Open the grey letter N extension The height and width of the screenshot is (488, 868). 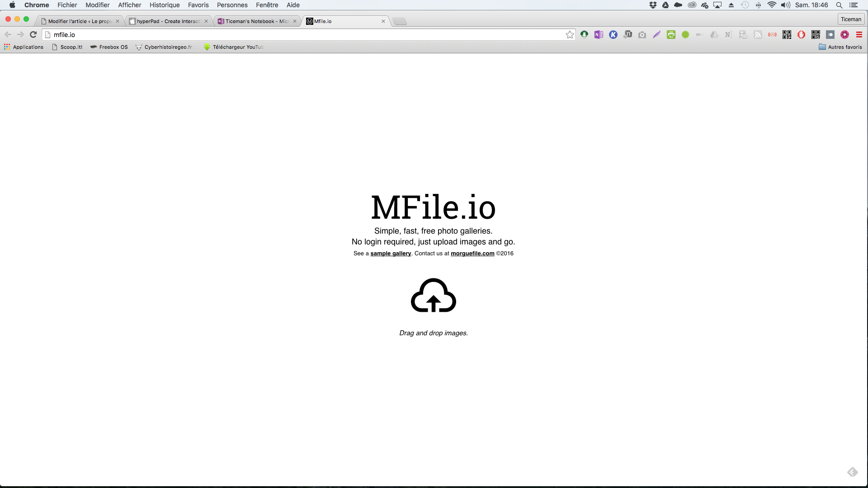pos(728,34)
